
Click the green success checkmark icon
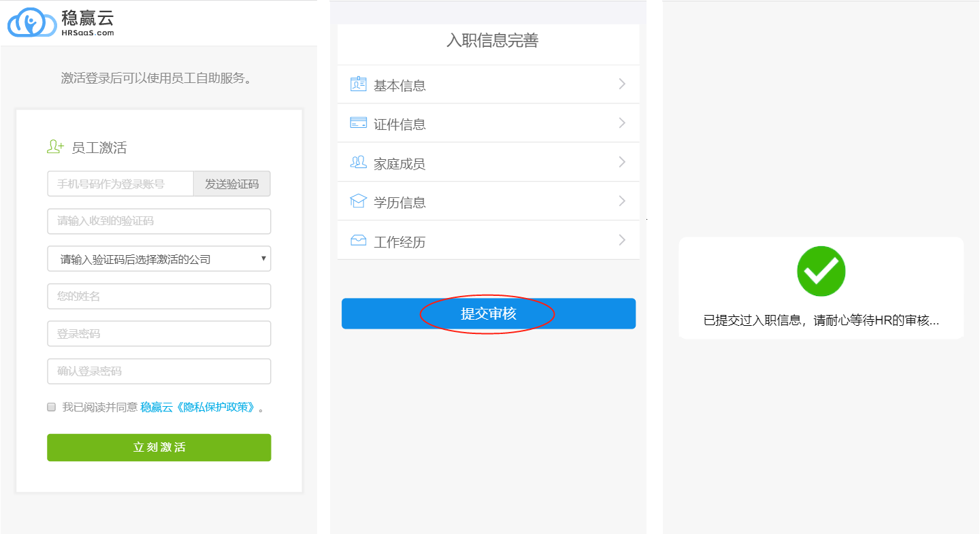(821, 271)
